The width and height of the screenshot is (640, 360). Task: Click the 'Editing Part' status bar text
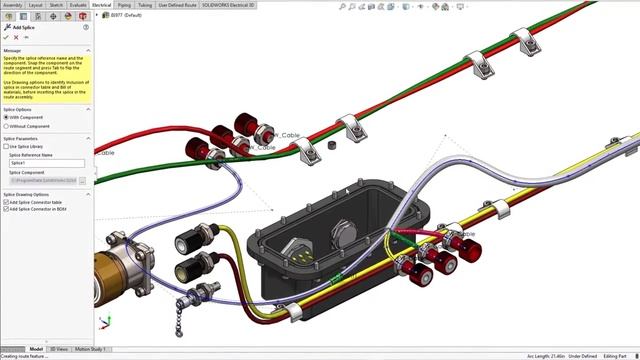(615, 356)
